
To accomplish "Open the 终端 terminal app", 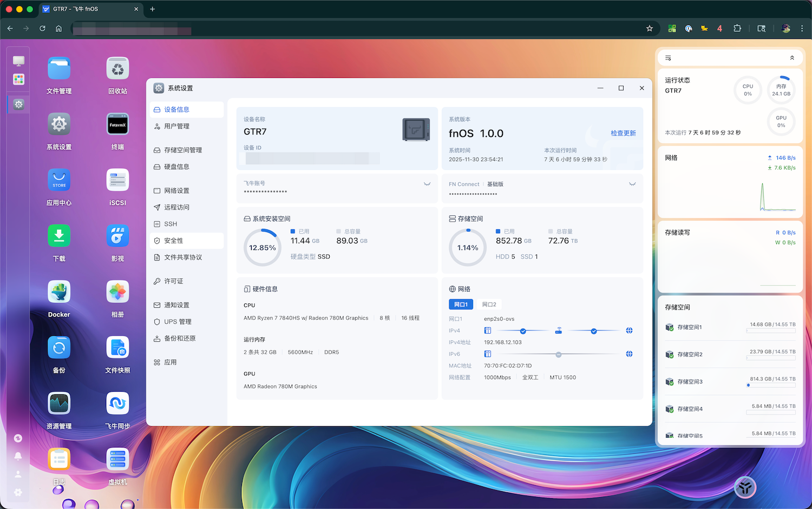I will tap(117, 124).
